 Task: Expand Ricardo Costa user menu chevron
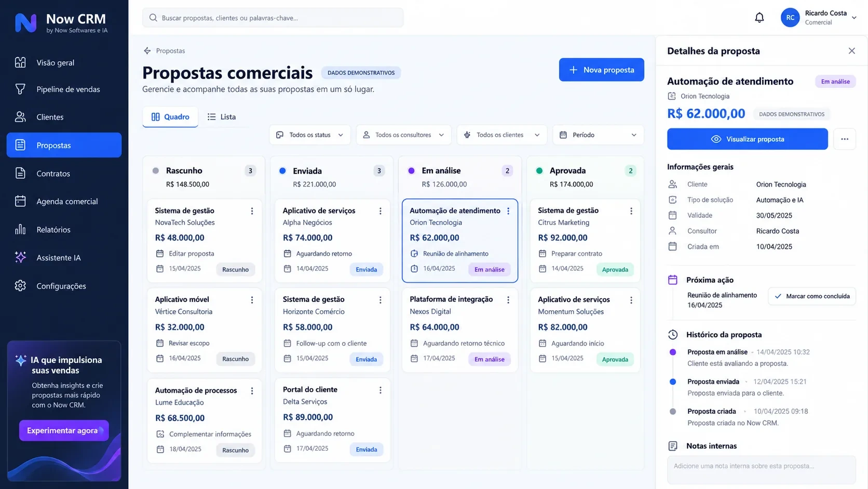click(x=854, y=18)
